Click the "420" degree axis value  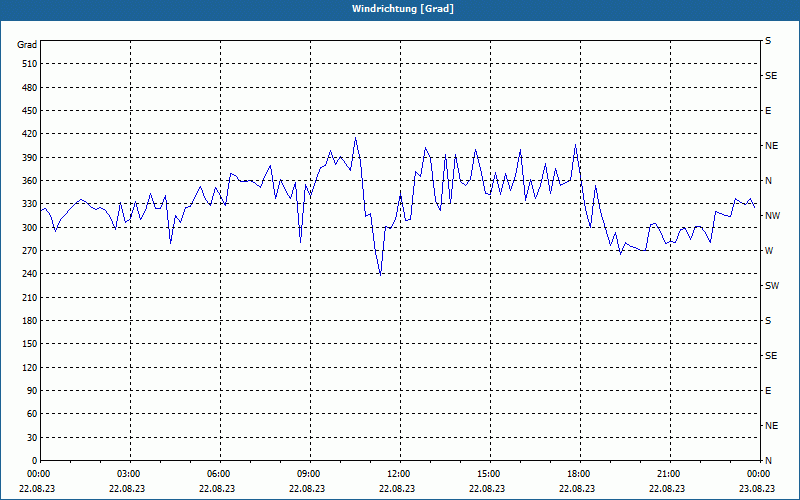click(30, 134)
